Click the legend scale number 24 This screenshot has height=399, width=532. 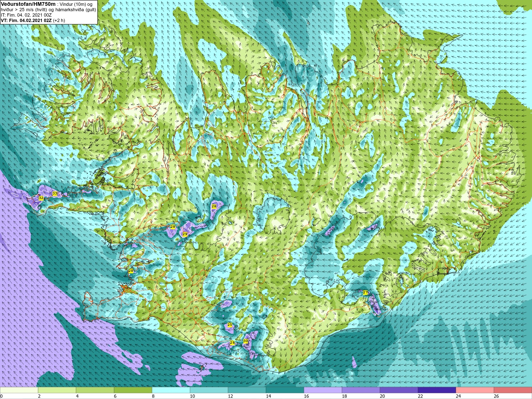tap(458, 396)
